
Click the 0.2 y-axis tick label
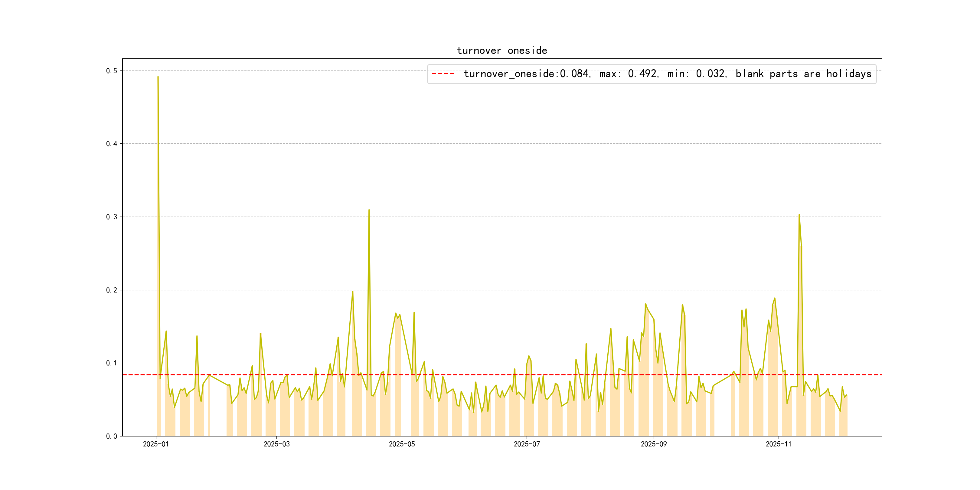pyautogui.click(x=112, y=290)
